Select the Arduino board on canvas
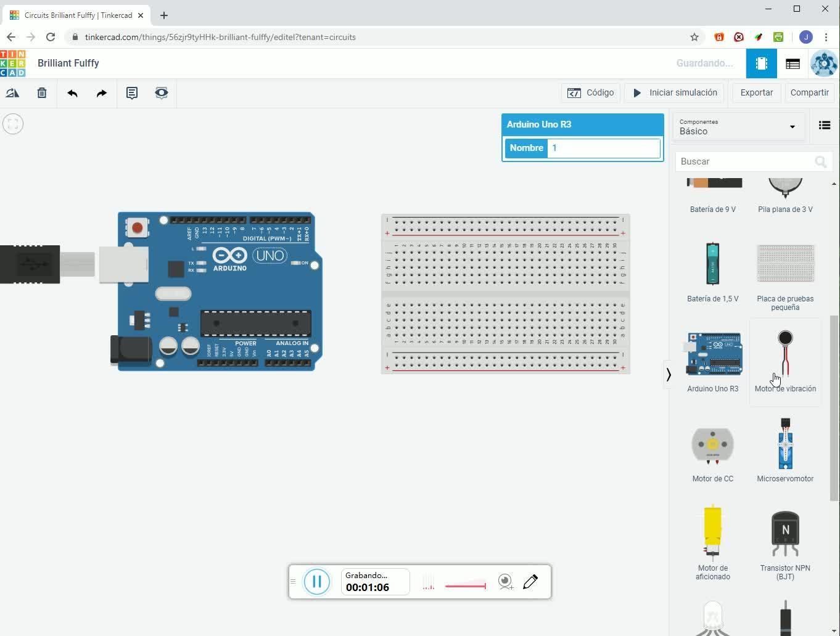This screenshot has height=636, width=840. (216, 291)
